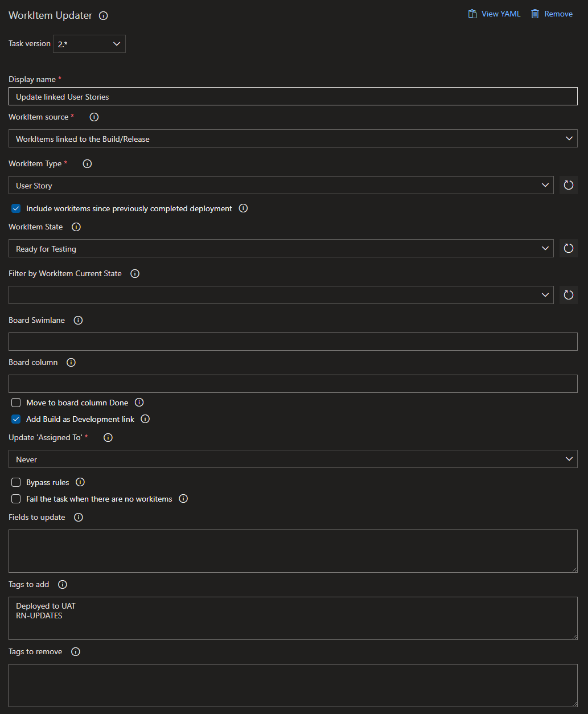Click the info icon beside WorkItem Updater title
The height and width of the screenshot is (714, 588).
(x=103, y=16)
